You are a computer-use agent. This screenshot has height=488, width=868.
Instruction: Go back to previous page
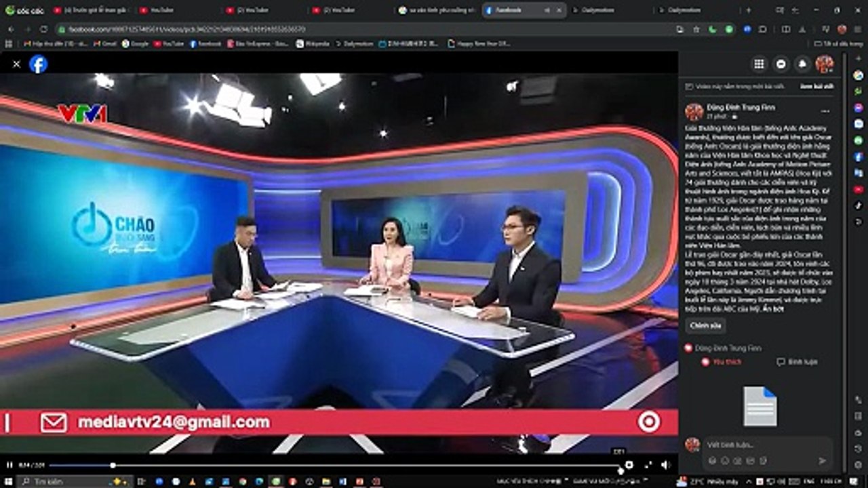(11, 29)
